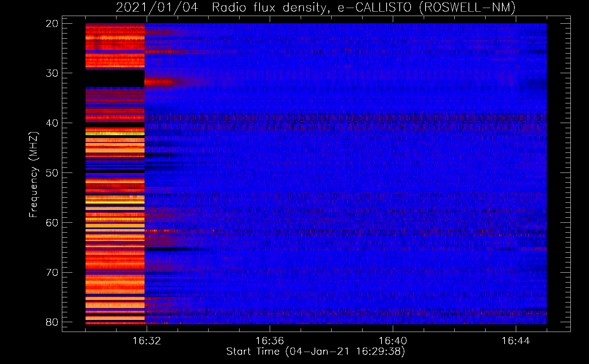The height and width of the screenshot is (364, 589).
Task: Click the 20 MHz frequency tick label
Action: [x=52, y=24]
